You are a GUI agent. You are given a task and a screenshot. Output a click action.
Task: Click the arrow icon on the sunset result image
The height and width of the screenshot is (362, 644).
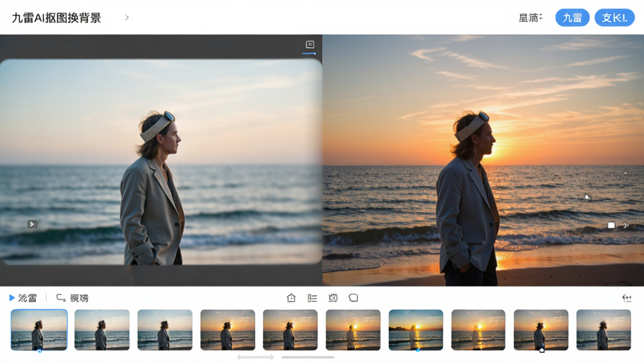(626, 225)
